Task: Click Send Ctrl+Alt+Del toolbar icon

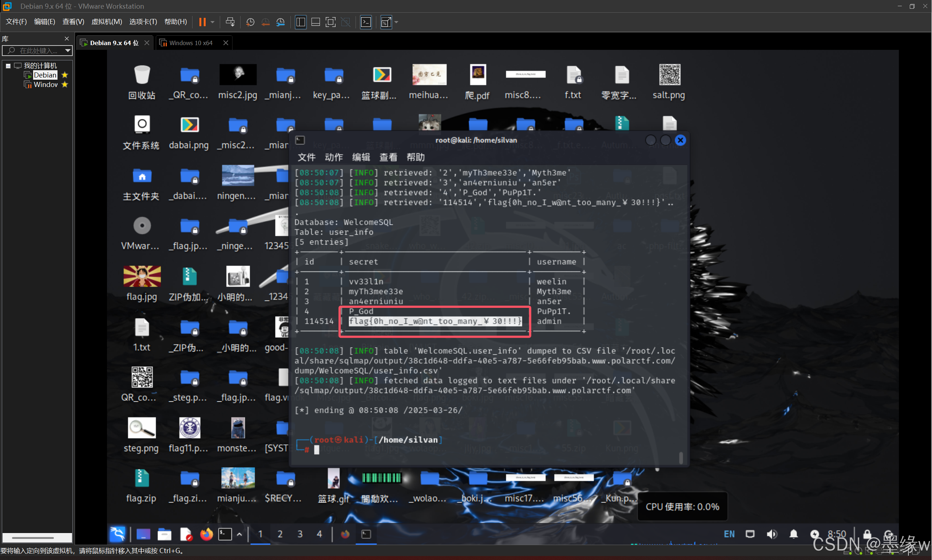Action: point(230,22)
